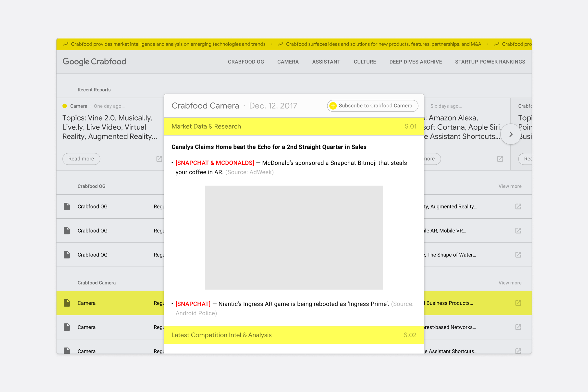
Task: Expand Crabfood OG section via View more
Action: point(510,186)
